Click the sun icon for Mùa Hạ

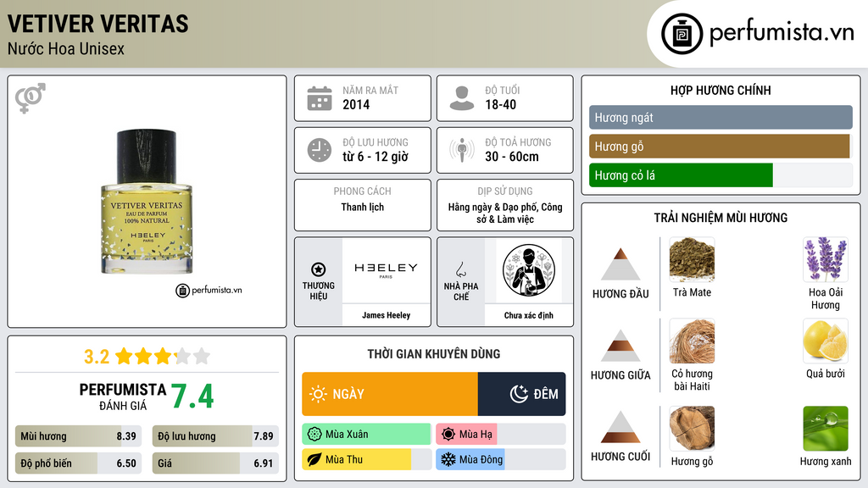(448, 435)
